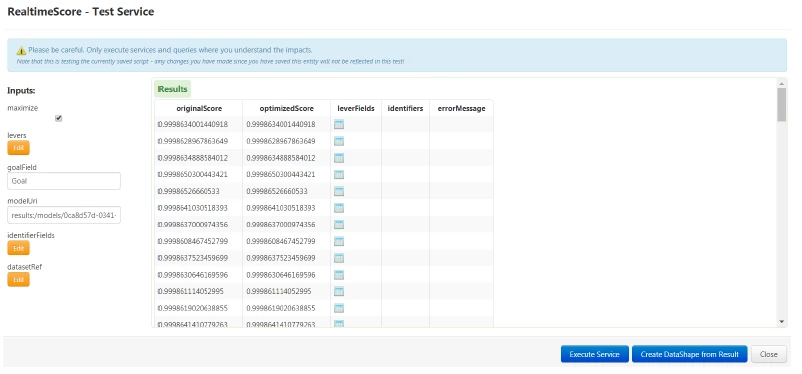Open leverFields infotable for row 0.9998650300443421
This screenshot has height=374, width=802.
pyautogui.click(x=339, y=174)
